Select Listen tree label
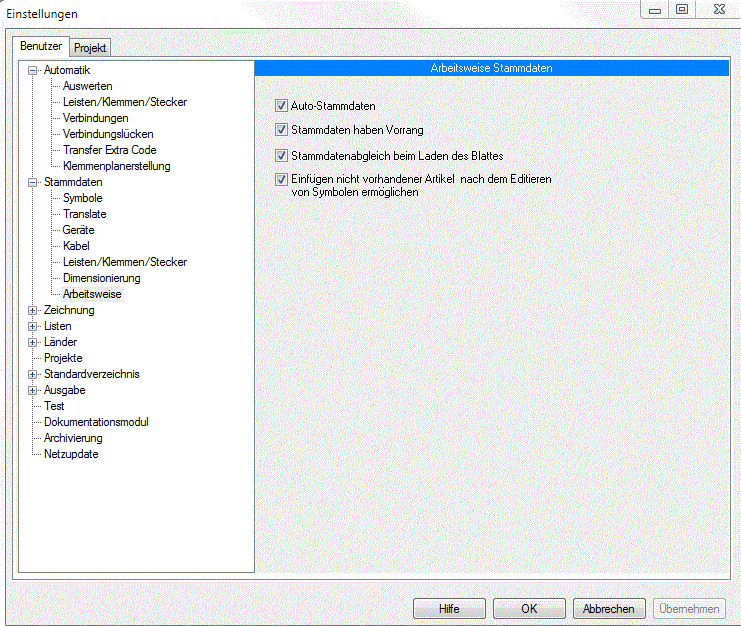Screen dimensions: 741x626 (x=58, y=326)
